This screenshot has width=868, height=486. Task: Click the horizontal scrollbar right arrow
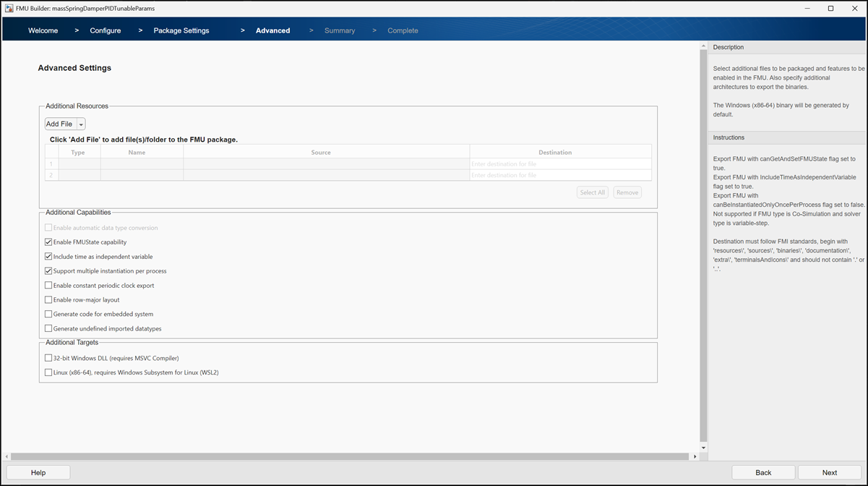pos(695,456)
